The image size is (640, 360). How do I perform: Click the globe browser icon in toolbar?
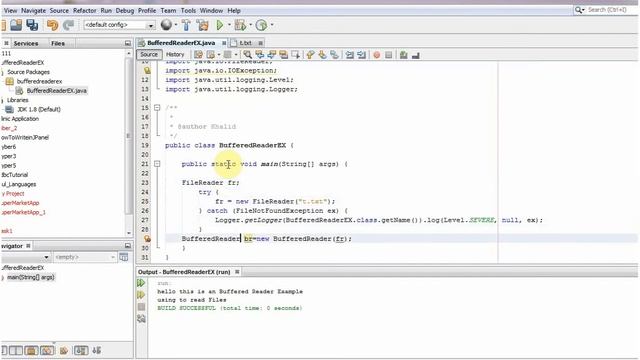166,25
